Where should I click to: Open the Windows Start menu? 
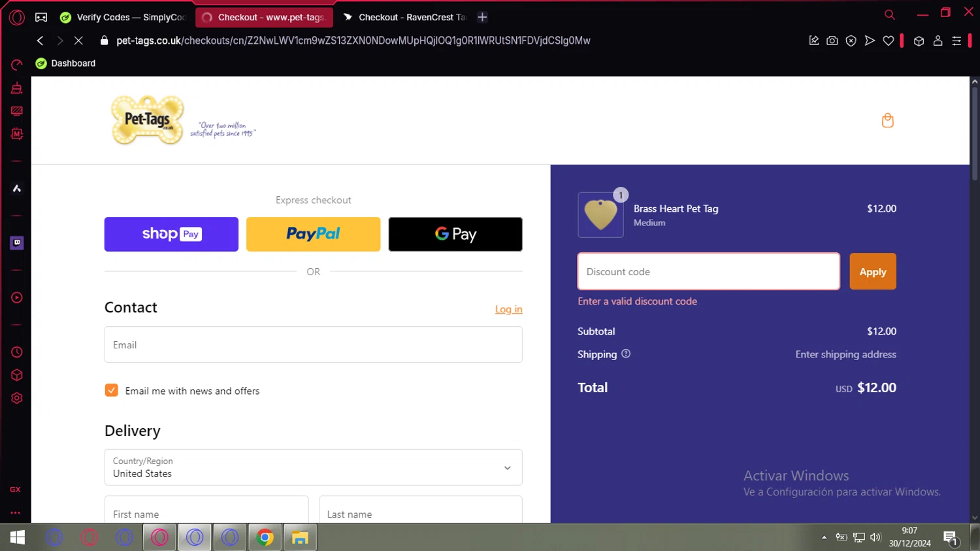(x=18, y=537)
